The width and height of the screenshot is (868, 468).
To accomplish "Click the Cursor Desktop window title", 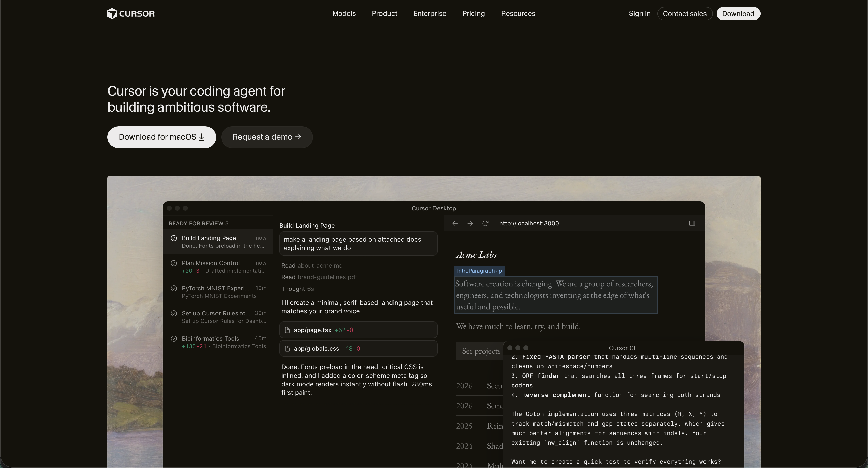I will click(x=434, y=208).
